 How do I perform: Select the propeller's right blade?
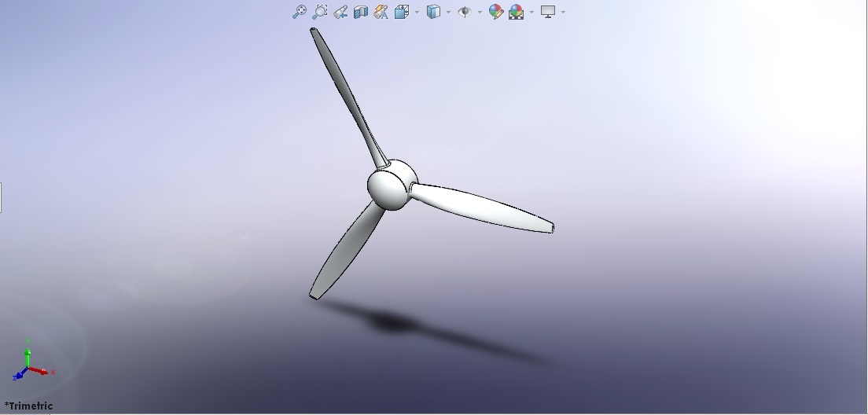point(482,208)
